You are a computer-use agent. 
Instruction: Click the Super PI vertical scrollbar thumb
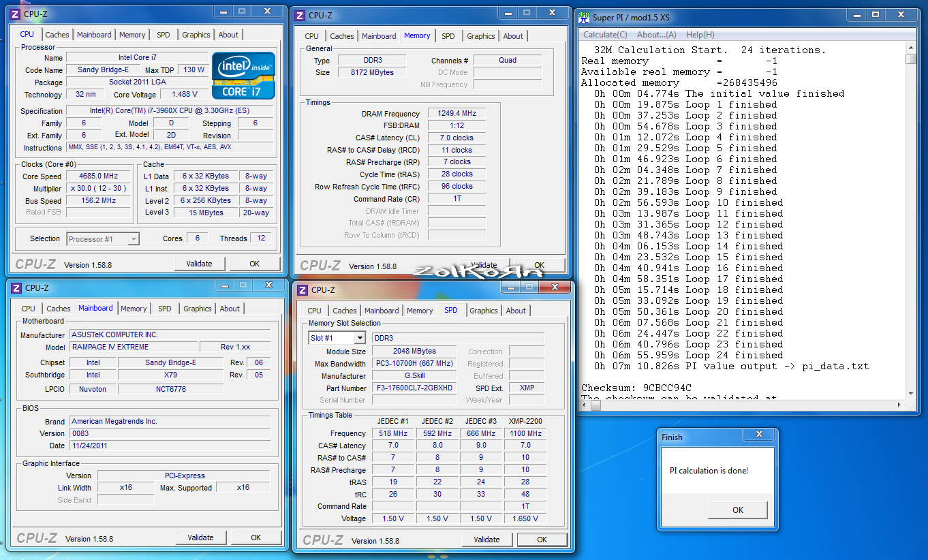click(x=911, y=59)
